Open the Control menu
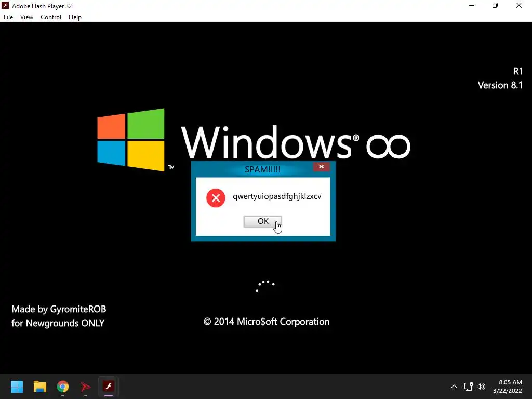This screenshot has width=532, height=399. pyautogui.click(x=51, y=17)
